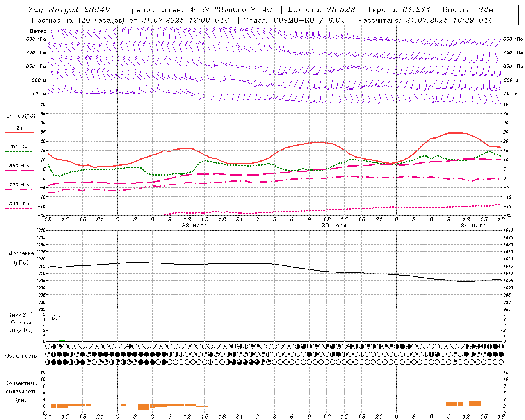This screenshot has height=420, width=525.
Task: Click the Широта: 61.211 header value
Action: 399,10
